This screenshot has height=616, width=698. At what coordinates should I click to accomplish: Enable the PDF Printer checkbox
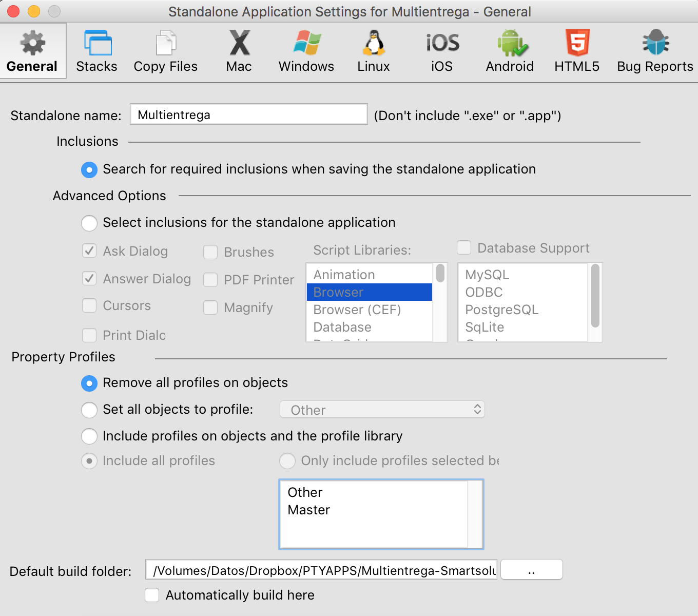(x=210, y=280)
